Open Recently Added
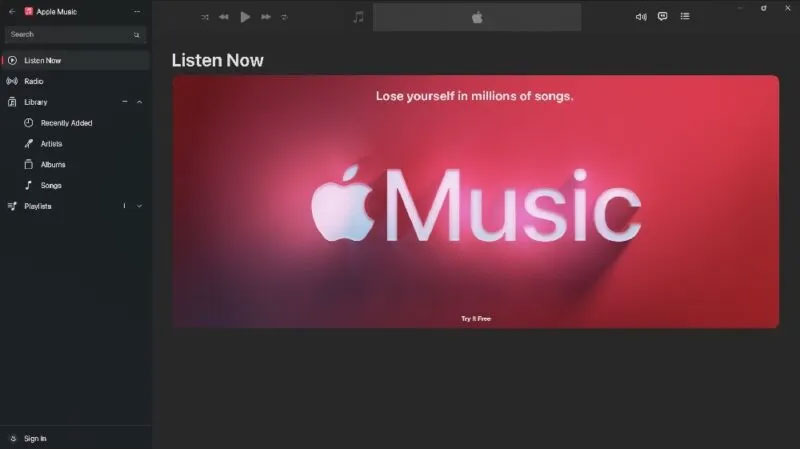 66,123
